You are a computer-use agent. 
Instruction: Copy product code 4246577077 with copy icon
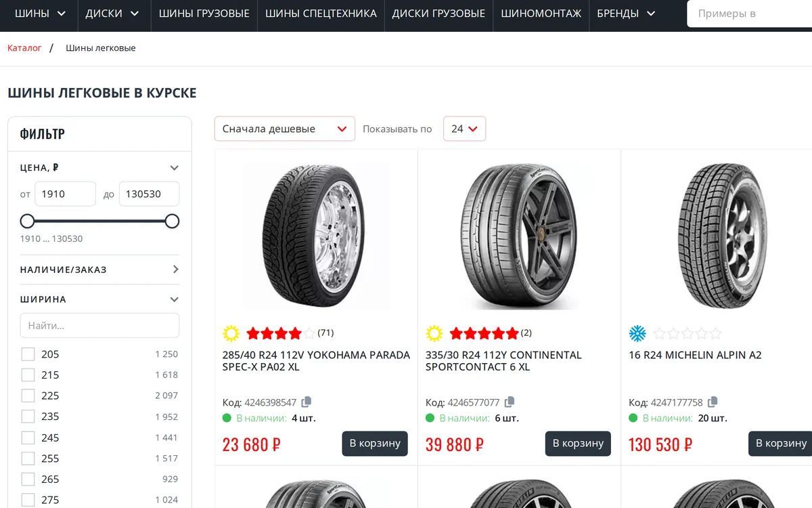click(510, 402)
